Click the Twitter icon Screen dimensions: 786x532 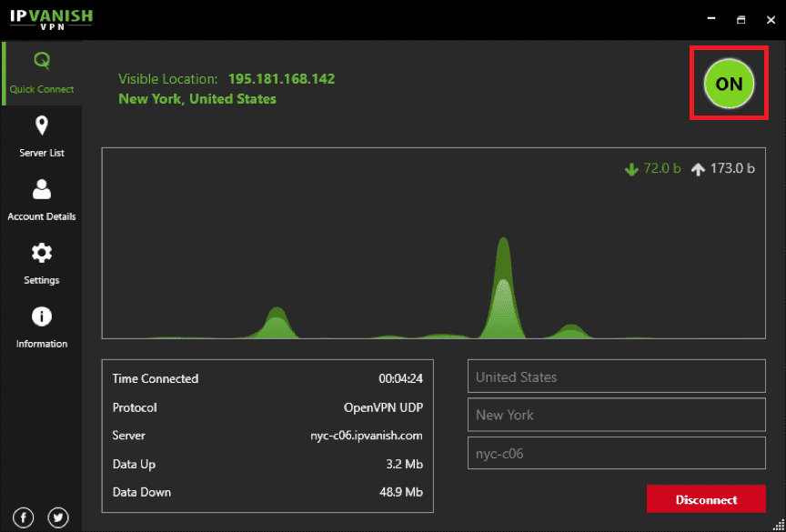tap(58, 517)
